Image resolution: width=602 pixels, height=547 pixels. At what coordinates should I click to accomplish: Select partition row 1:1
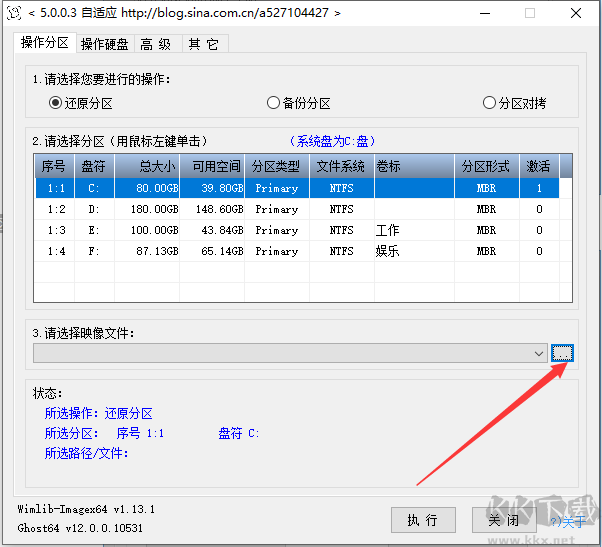297,188
